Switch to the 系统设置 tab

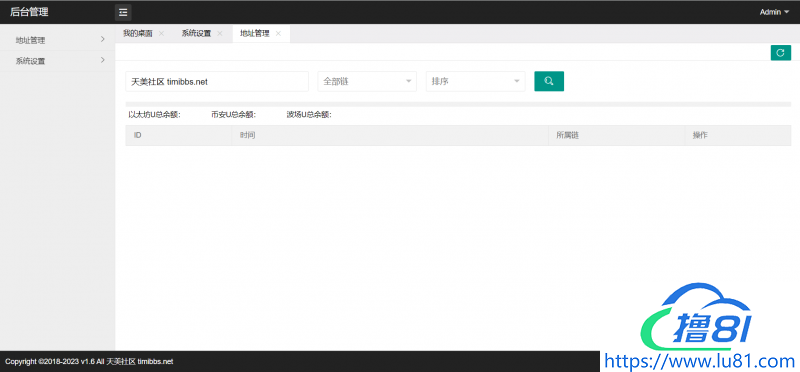(x=196, y=34)
